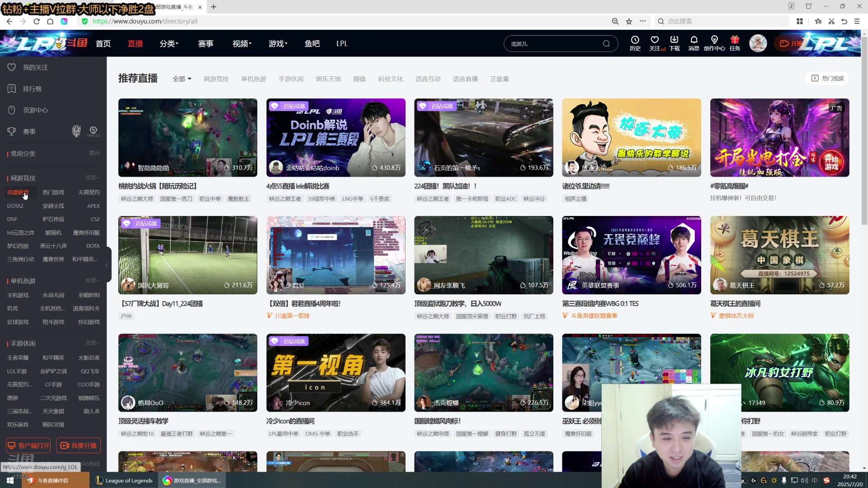Expand the 全部 filter dropdown
The width and height of the screenshot is (868, 488).
[x=182, y=79]
